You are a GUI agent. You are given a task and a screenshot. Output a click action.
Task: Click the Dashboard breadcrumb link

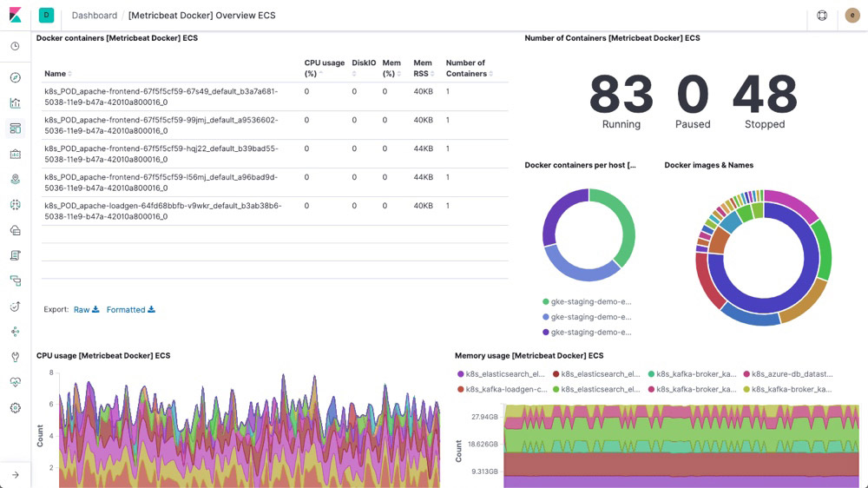(94, 16)
